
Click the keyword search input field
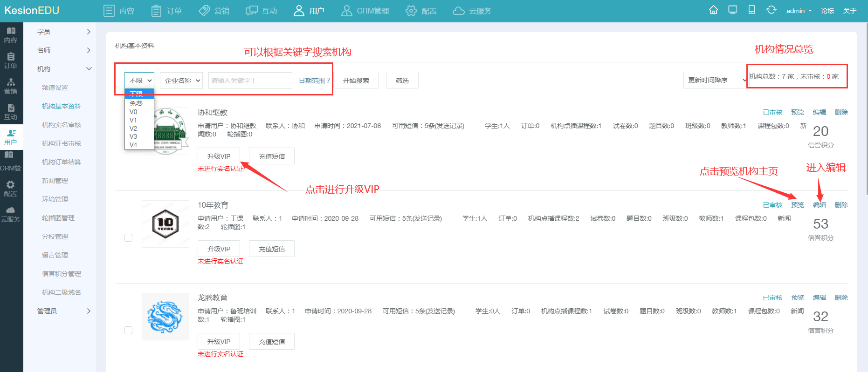coord(250,81)
